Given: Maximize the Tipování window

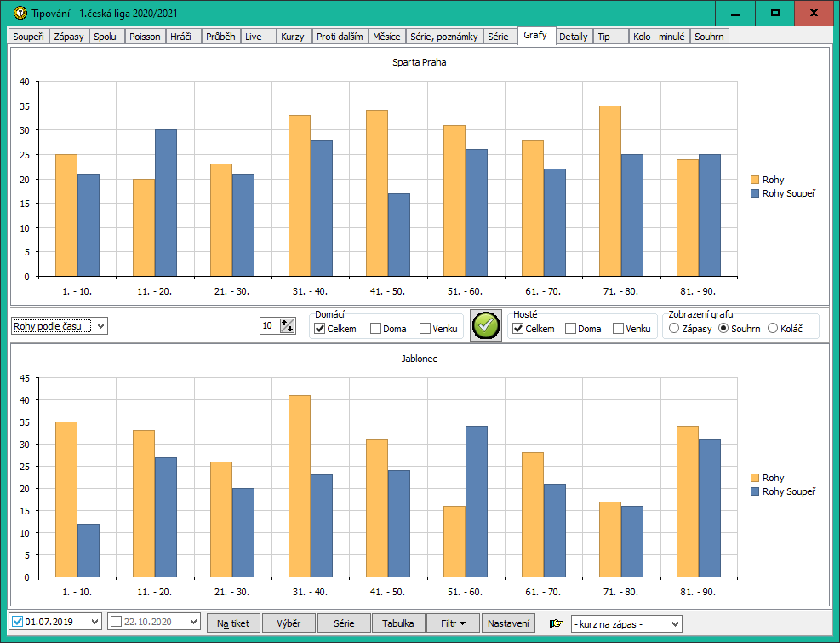Looking at the screenshot, I should (774, 13).
